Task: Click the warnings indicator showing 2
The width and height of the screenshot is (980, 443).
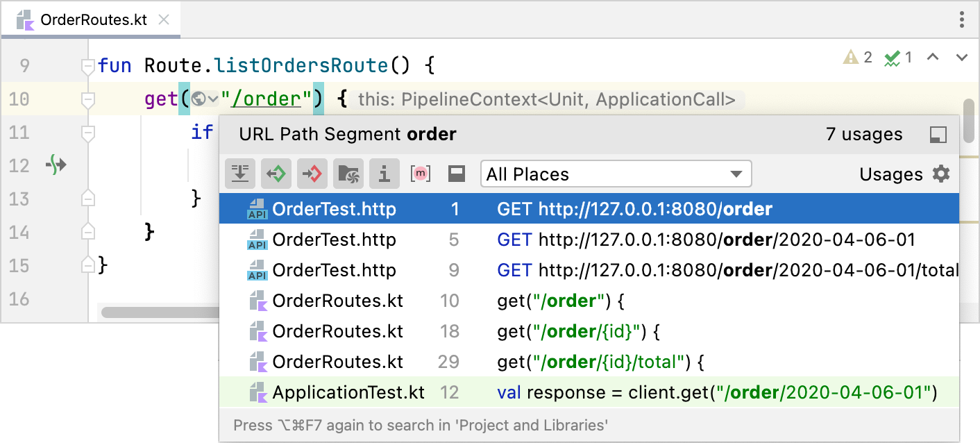Action: 858,58
